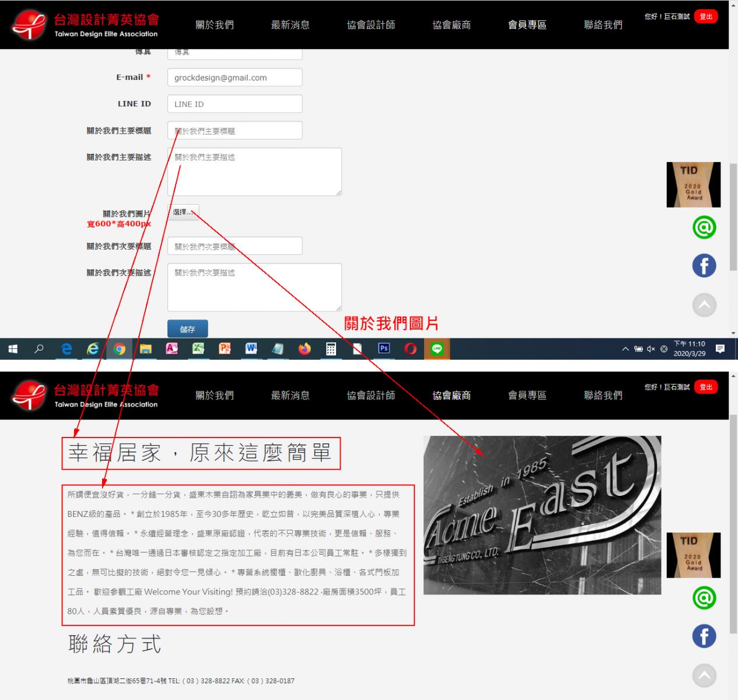Focus the 關於我們次要標題 input field
The width and height of the screenshot is (738, 700).
coord(235,246)
